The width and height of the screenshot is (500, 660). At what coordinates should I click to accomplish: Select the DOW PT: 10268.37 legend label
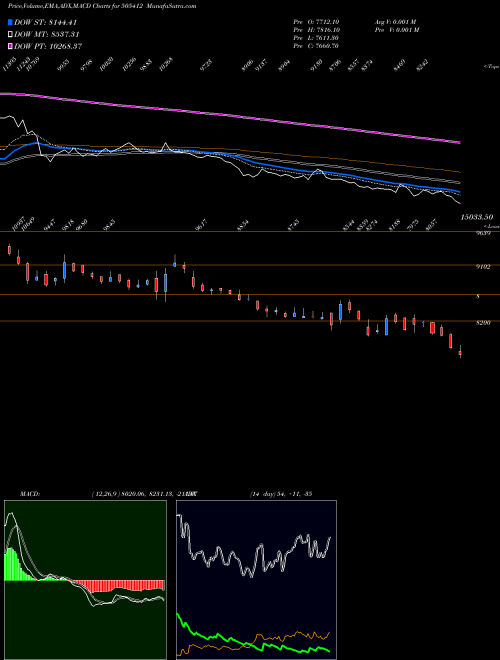[x=48, y=46]
